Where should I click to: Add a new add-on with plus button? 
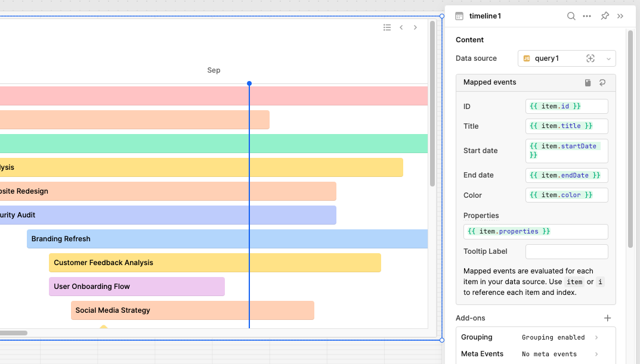tap(607, 318)
